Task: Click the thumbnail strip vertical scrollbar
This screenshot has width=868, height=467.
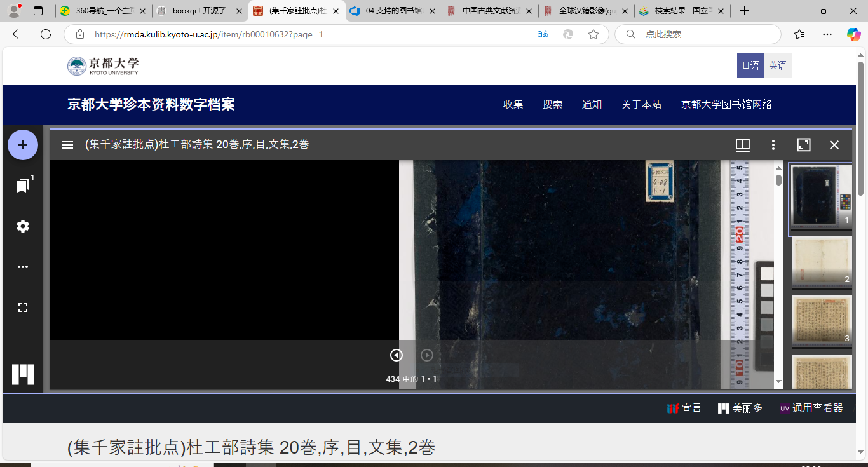Action: 778,180
